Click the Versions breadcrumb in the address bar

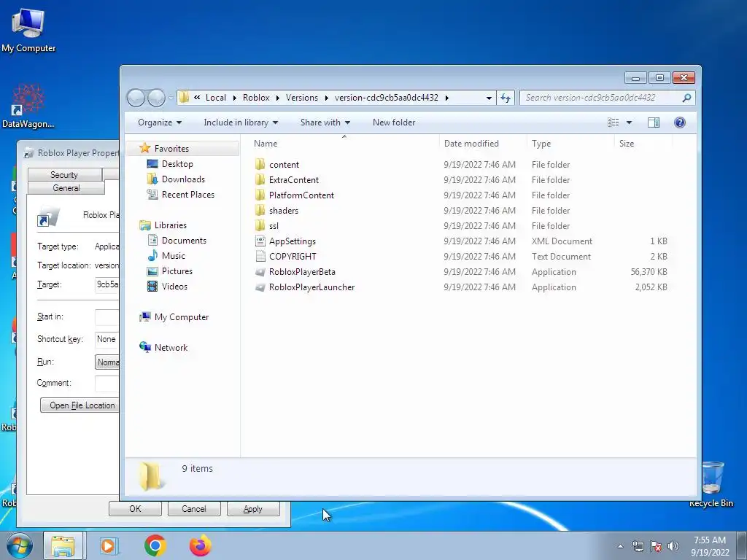[301, 98]
